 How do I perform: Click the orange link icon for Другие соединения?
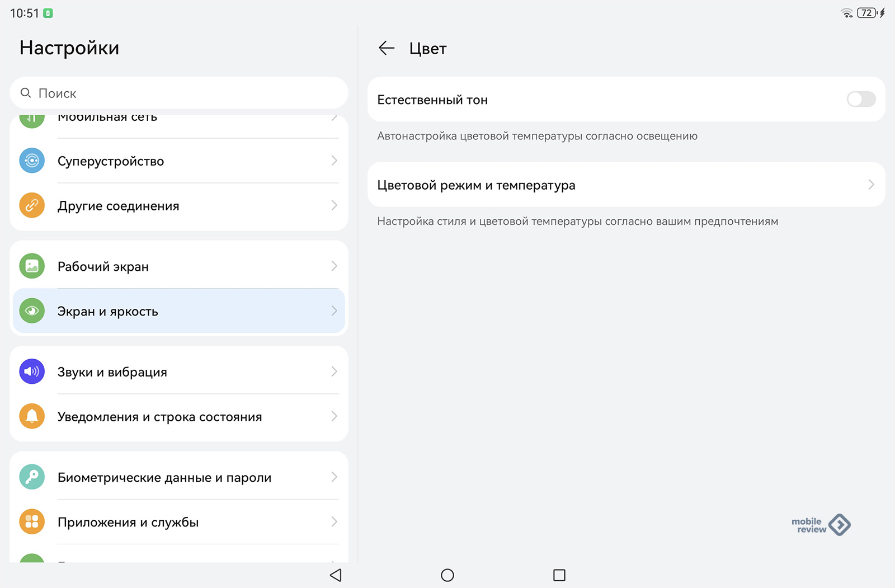32,206
